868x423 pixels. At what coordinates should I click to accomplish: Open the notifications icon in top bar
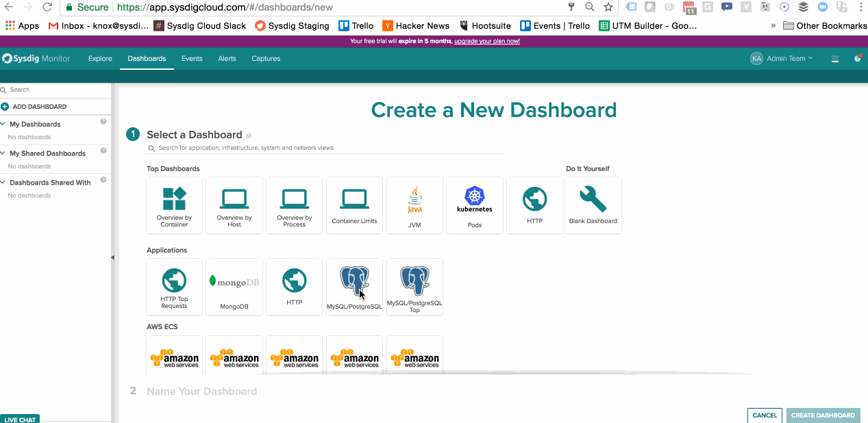pos(857,58)
